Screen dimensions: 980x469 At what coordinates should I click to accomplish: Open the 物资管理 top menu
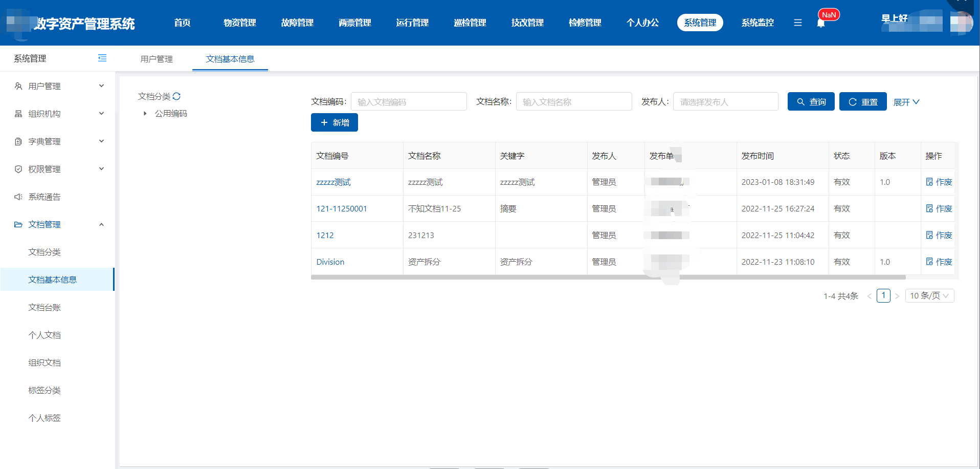coord(239,23)
